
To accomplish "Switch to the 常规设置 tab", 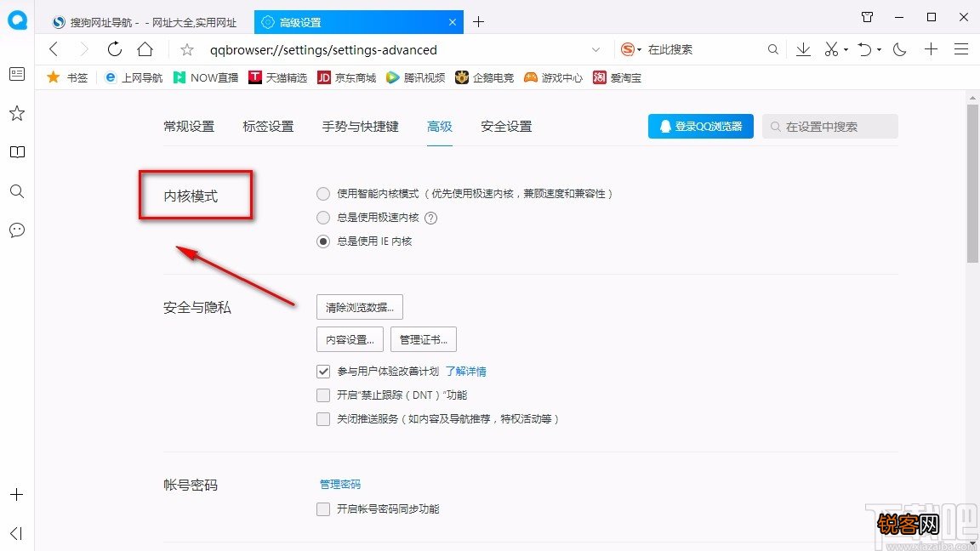I will pos(188,126).
